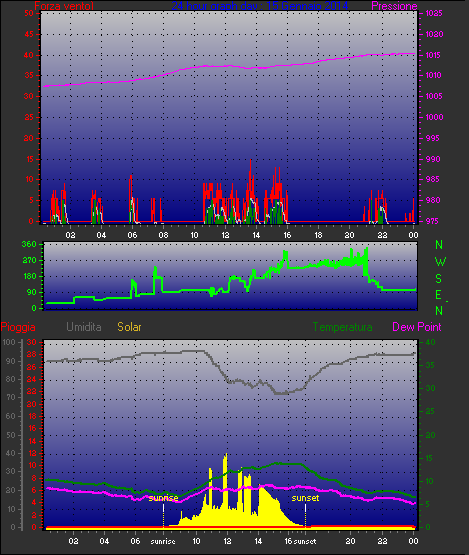469x555 pixels.
Task: Click the 40 temperature axis value
Action: 430,342
